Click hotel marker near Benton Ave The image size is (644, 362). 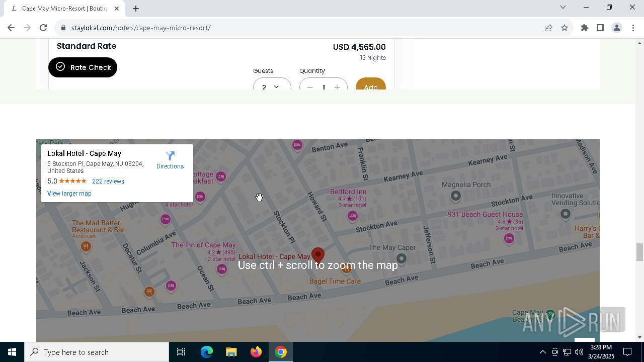[x=297, y=145]
